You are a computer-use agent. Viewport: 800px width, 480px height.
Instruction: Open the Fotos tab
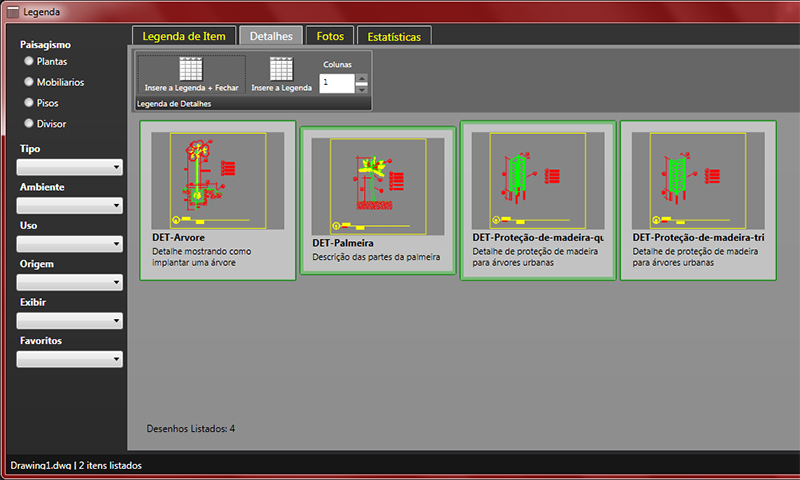(x=329, y=36)
